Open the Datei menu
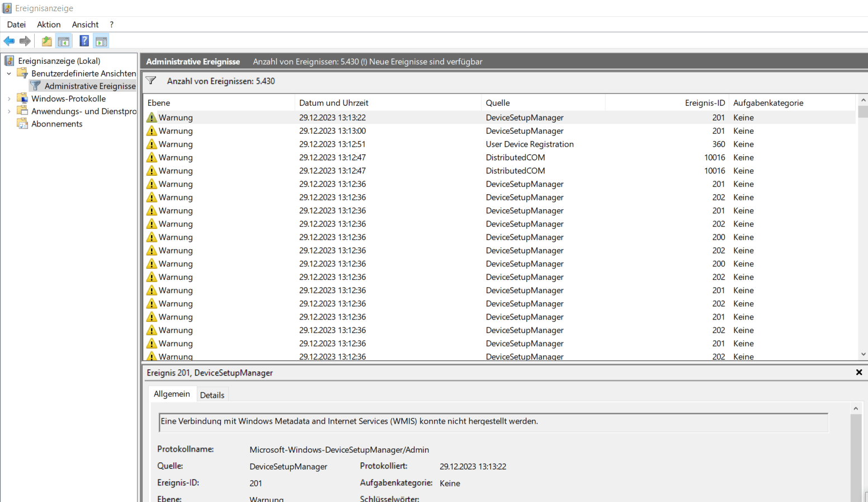The image size is (868, 502). [16, 24]
